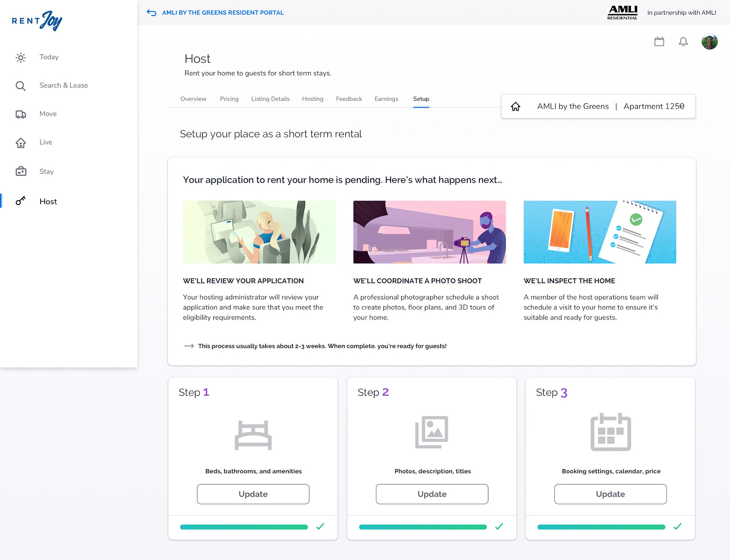Click Update for Beds, bathrooms, and amenities
Viewport: 730px width, 560px height.
pos(253,494)
